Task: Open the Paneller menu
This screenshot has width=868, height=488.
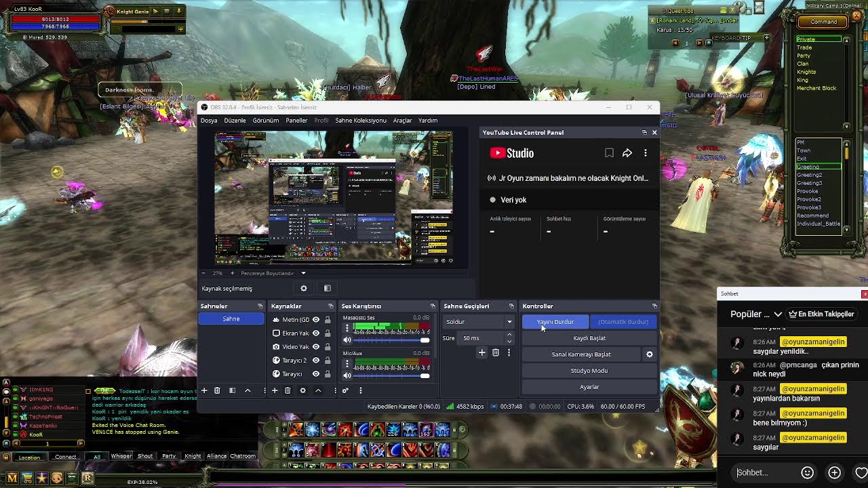Action: (296, 121)
